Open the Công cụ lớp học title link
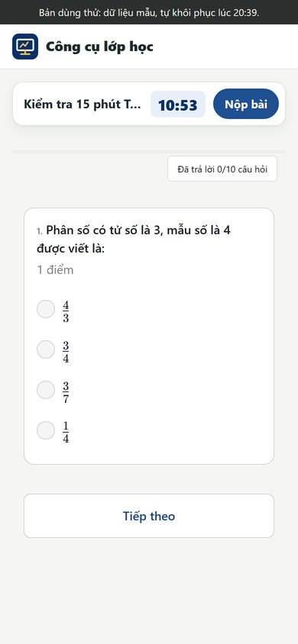 [99, 47]
